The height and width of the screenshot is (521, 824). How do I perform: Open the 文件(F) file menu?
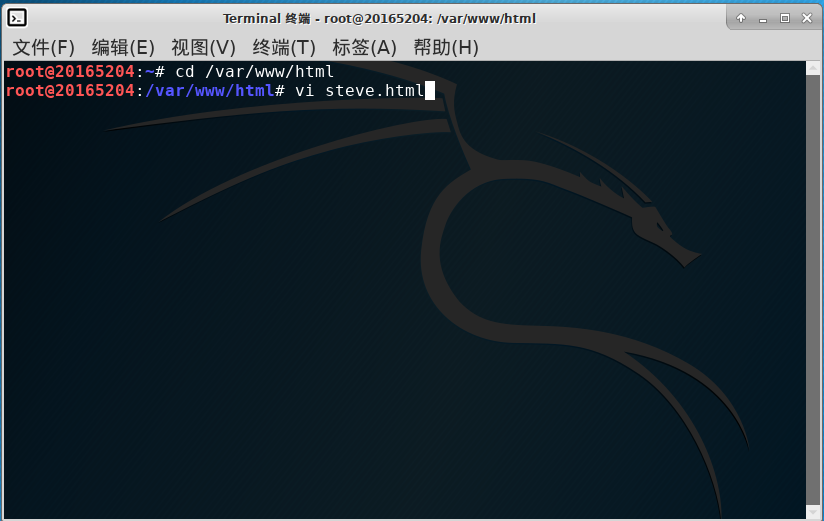[44, 47]
